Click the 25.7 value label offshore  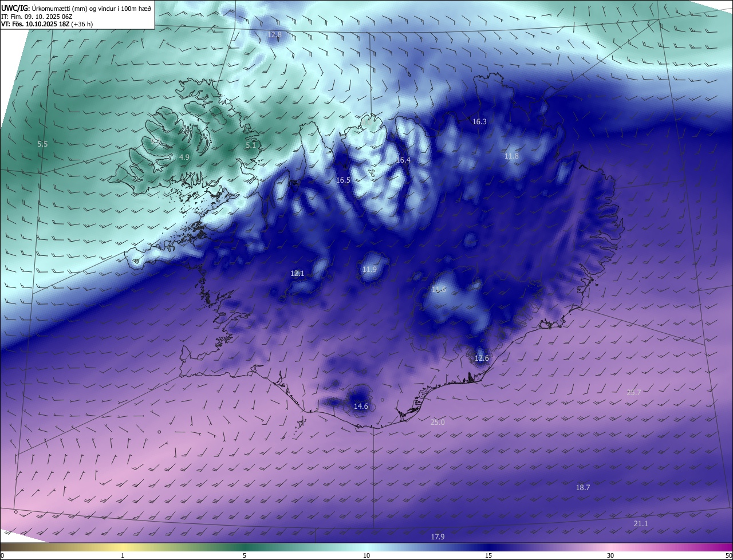634,393
